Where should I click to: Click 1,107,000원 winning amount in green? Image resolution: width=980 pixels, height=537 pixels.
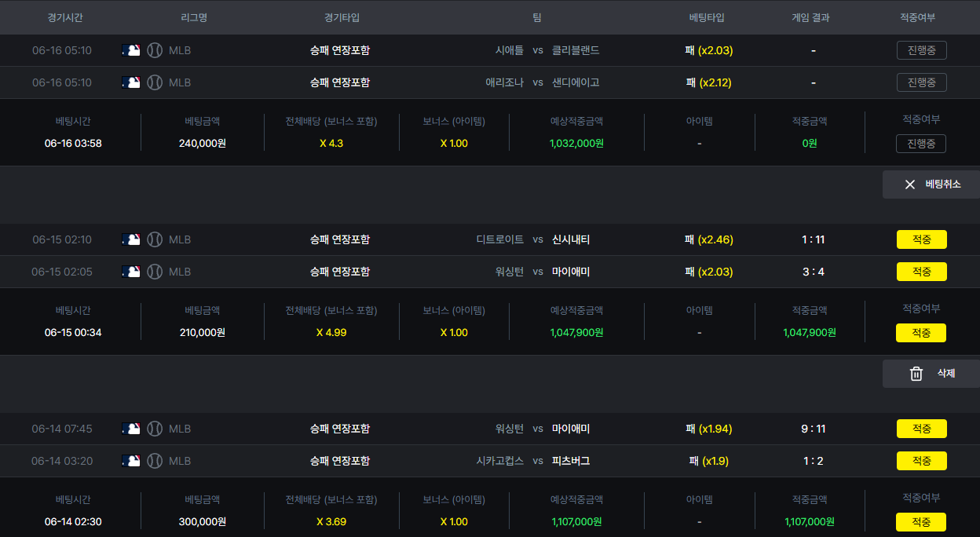click(809, 521)
